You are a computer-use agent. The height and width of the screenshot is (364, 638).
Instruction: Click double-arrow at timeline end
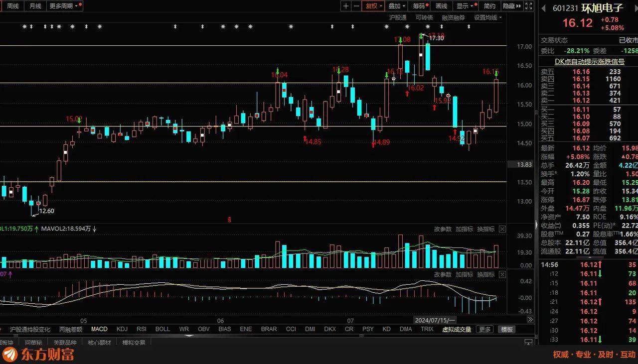[530, 320]
